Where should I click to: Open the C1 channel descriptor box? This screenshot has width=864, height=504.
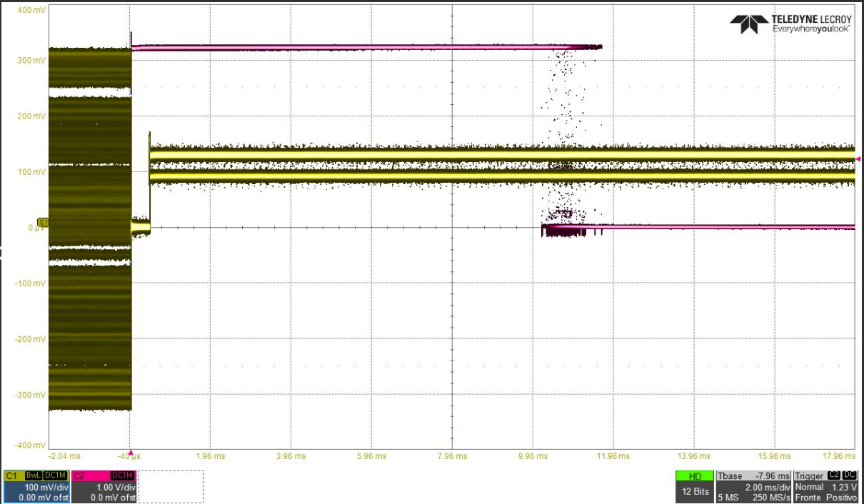point(36,487)
